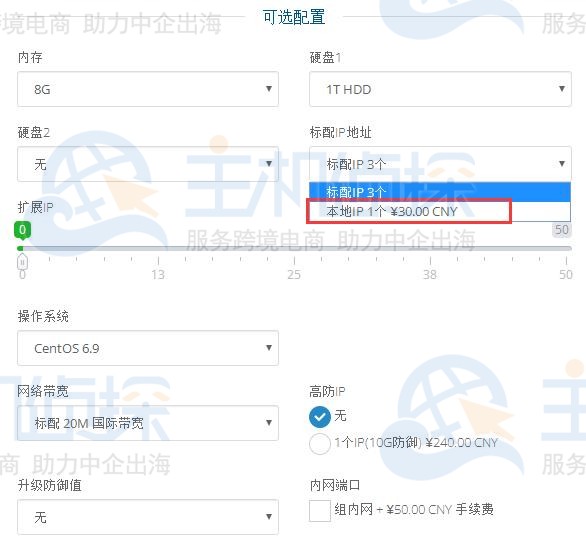Open the 硬盘2 无 dropdown

point(148,164)
